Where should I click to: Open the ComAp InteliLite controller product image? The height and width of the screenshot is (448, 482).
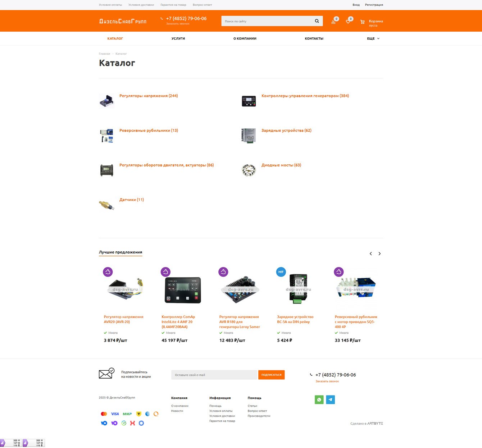pos(183,290)
